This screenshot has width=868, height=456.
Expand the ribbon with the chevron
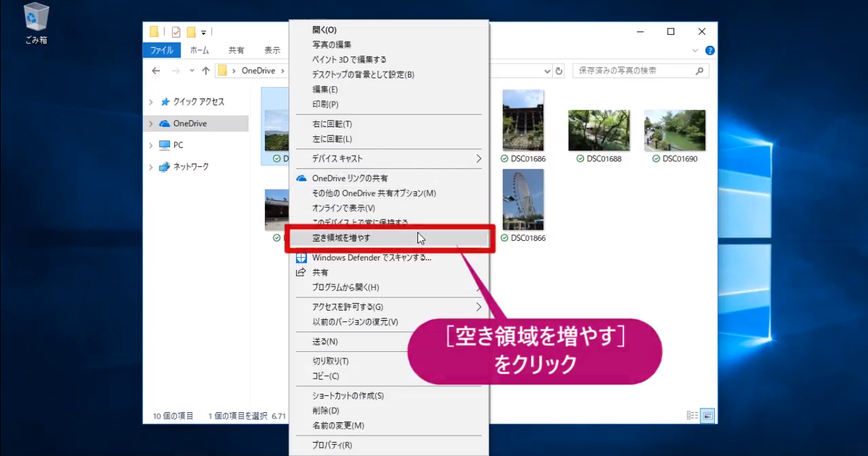(695, 50)
